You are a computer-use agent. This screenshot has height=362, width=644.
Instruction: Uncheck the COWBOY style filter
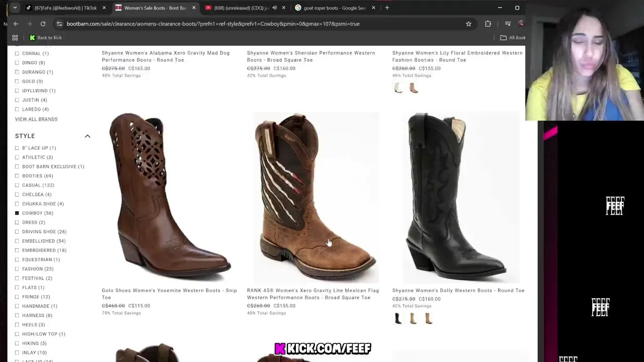pos(17,213)
